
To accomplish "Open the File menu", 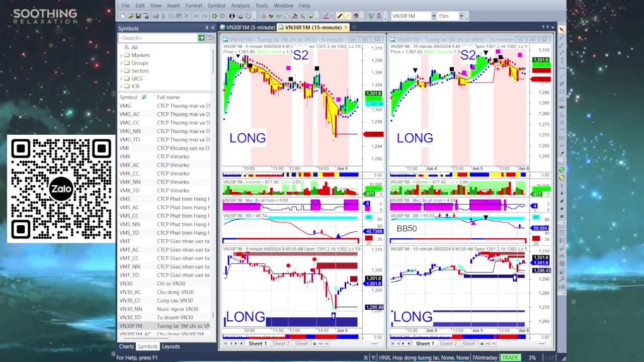I will (x=126, y=6).
